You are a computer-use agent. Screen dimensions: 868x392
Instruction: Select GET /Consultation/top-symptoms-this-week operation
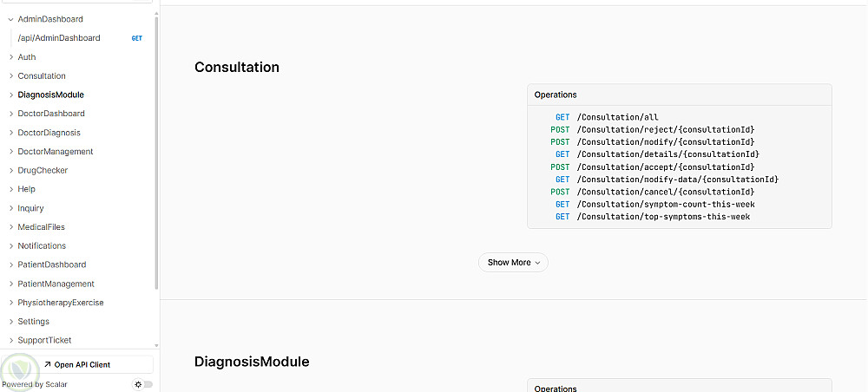663,217
